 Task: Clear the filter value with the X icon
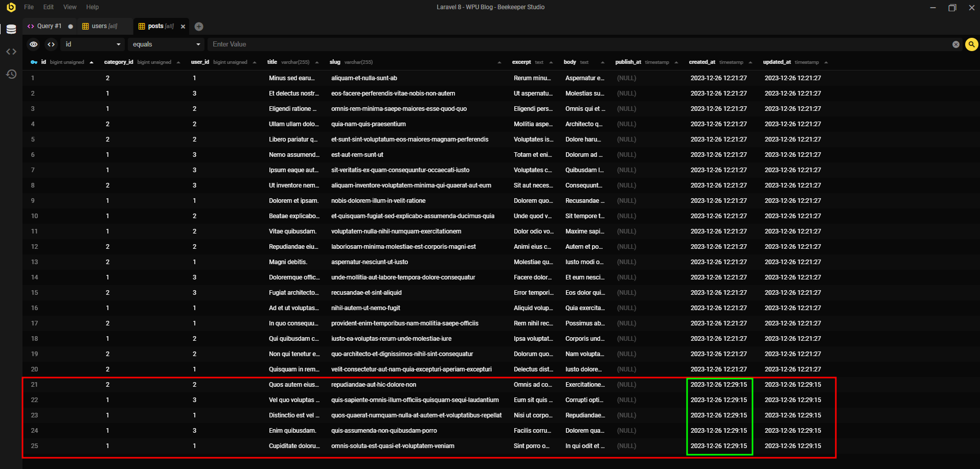coord(955,44)
